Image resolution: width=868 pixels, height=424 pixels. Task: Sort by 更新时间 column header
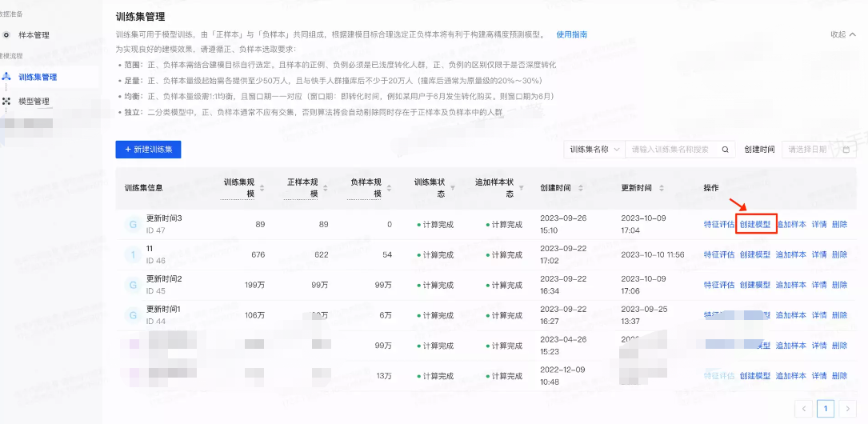661,188
